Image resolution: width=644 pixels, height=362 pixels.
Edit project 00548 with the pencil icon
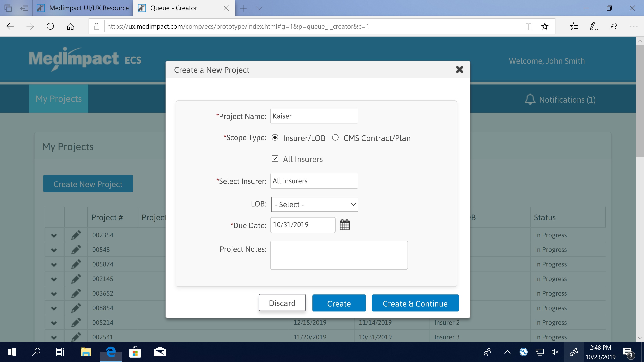(76, 249)
